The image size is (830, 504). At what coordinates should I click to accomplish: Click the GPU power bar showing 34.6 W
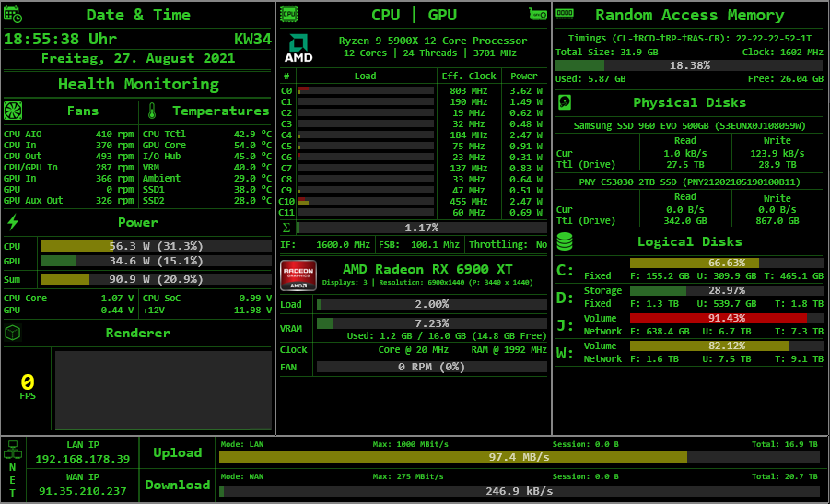coord(157,261)
